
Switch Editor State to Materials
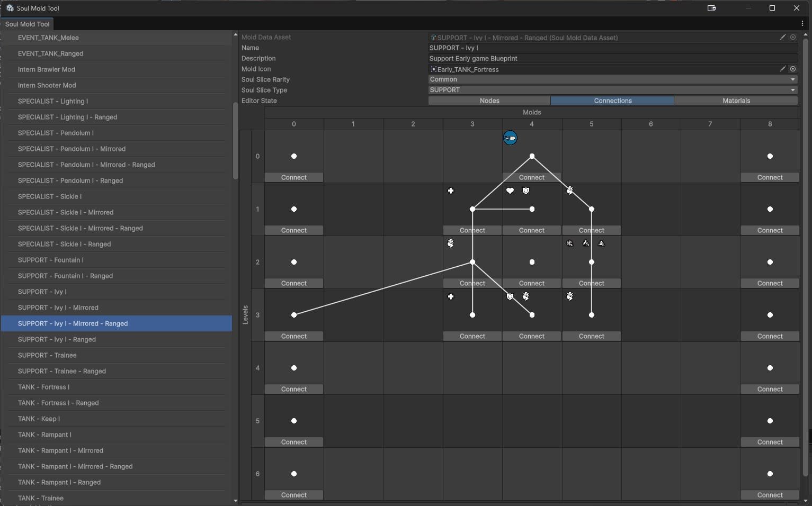pyautogui.click(x=736, y=101)
